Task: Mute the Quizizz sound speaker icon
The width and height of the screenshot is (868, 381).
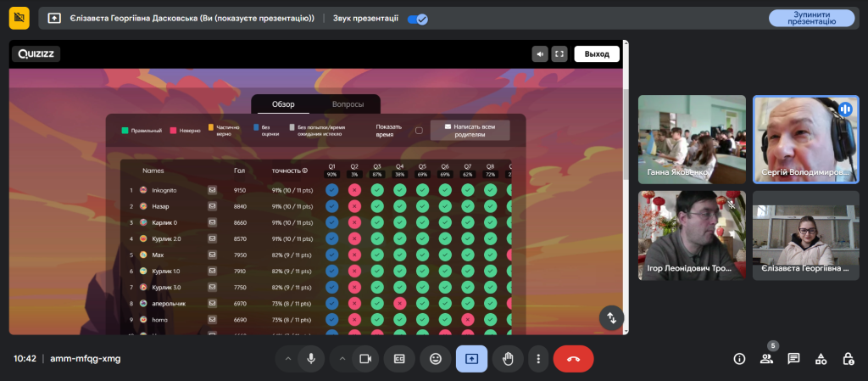Action: click(540, 54)
